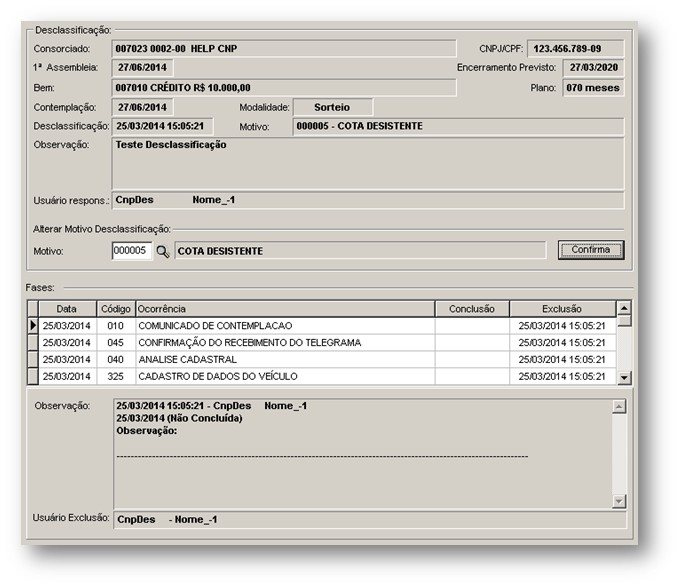The width and height of the screenshot is (680, 587).
Task: Focus the Motivo code field 000005
Action: 132,251
